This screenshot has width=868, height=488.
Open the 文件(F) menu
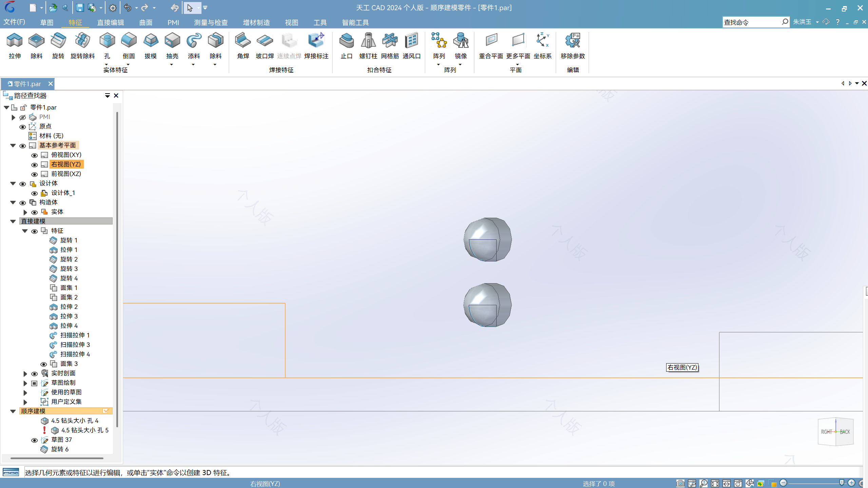pyautogui.click(x=14, y=22)
